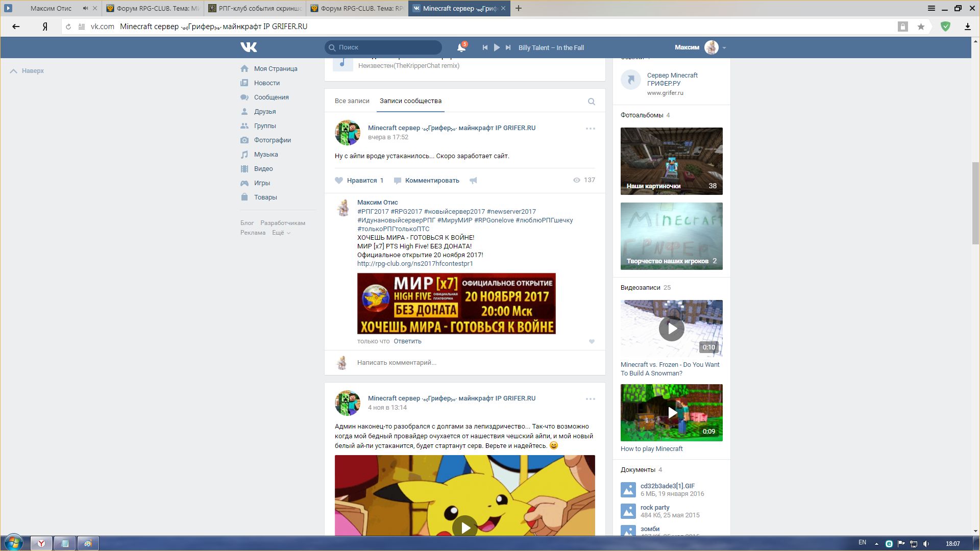Open the Документы section header
980x551 pixels.
click(638, 470)
